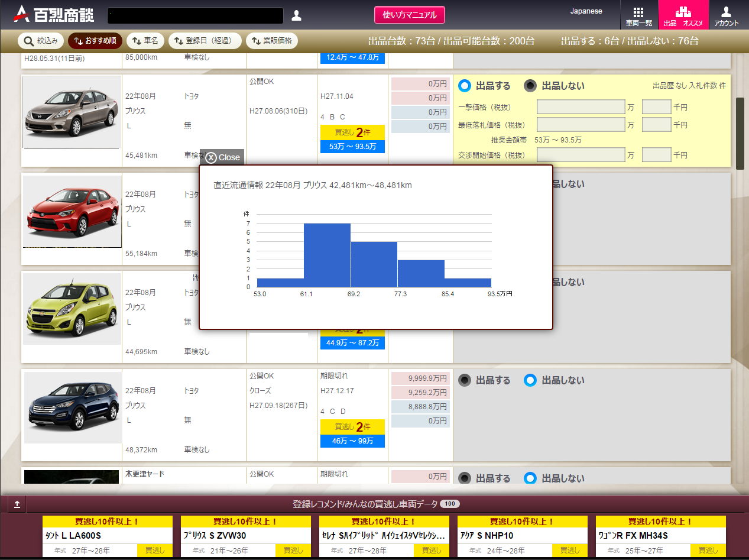Viewport: 749px width, 560px height.
Task: Sort the list by 車名
Action: (x=145, y=41)
